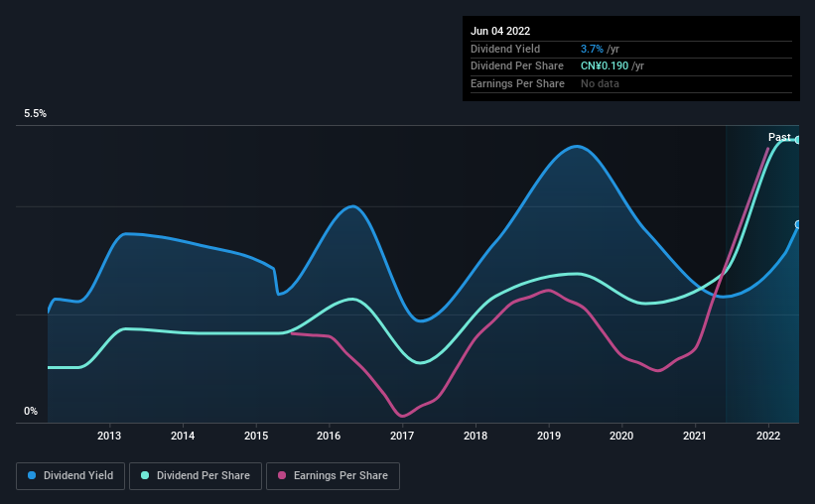Click the 2015 x-axis label
The height and width of the screenshot is (504, 815).
point(256,436)
